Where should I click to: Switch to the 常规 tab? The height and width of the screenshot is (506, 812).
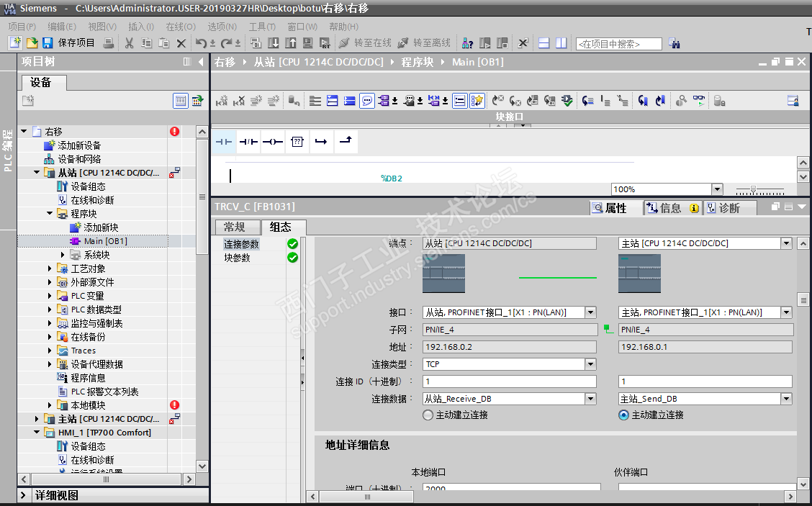click(x=234, y=227)
